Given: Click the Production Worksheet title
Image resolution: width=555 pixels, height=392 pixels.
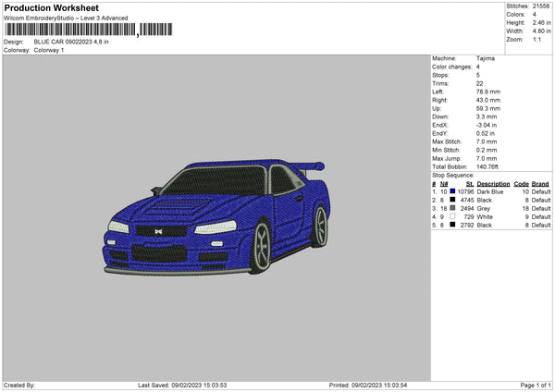Looking at the screenshot, I should (52, 8).
